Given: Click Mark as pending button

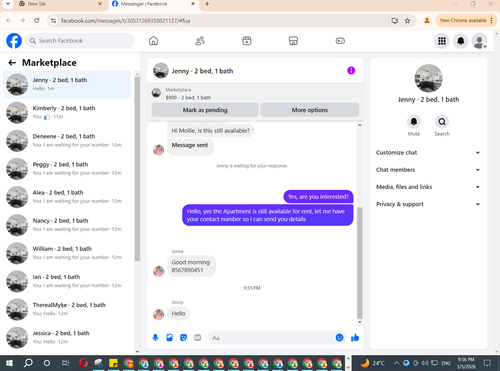Looking at the screenshot, I should [x=205, y=110].
